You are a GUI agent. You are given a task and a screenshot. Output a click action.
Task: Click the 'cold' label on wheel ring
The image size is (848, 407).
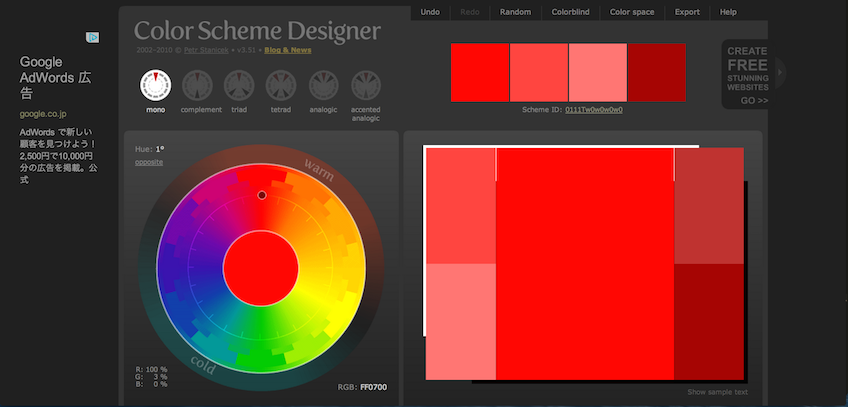click(x=203, y=365)
